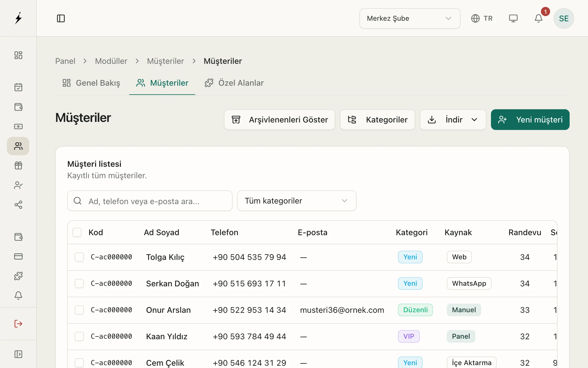The width and height of the screenshot is (588, 368).
Task: Click the monitor display icon in the top bar
Action: pyautogui.click(x=513, y=18)
